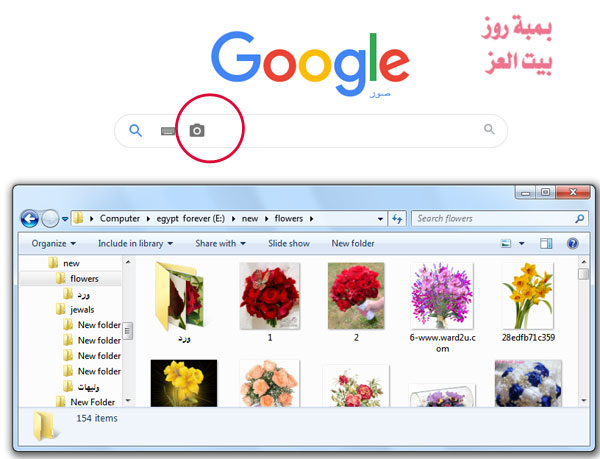Viewport: 600px width, 459px height.
Task: Select the jewals folder in navigation tree
Action: tap(82, 309)
